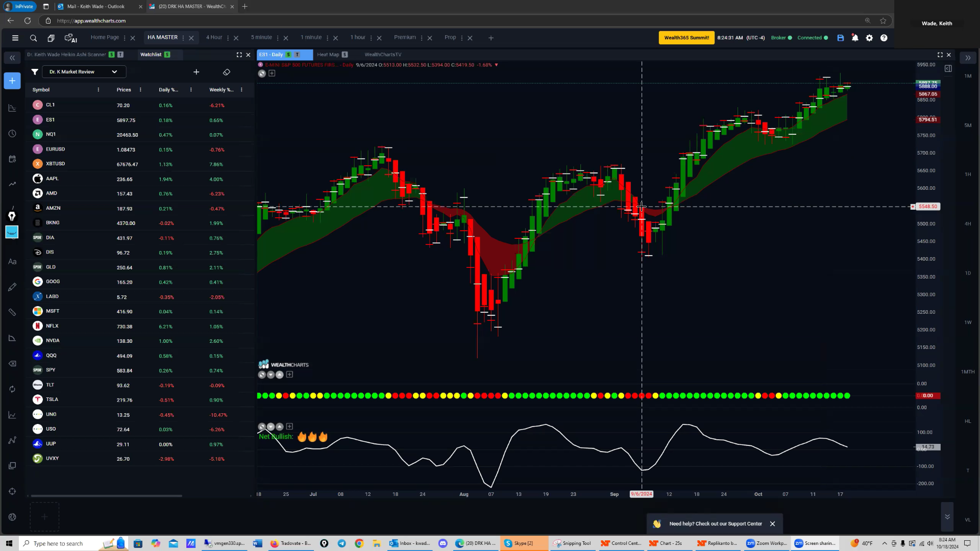Click the 9/6/2024 date marker on time axis
The height and width of the screenshot is (551, 980).
tap(641, 494)
